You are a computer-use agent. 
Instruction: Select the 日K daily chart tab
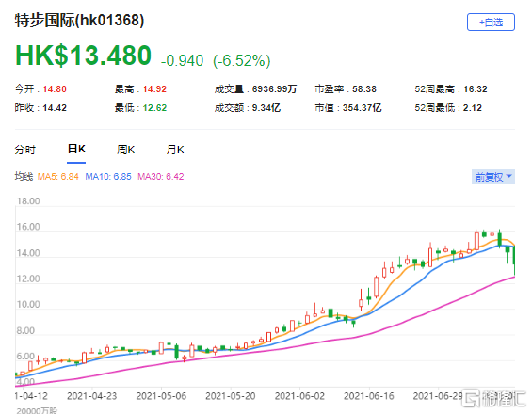76,149
